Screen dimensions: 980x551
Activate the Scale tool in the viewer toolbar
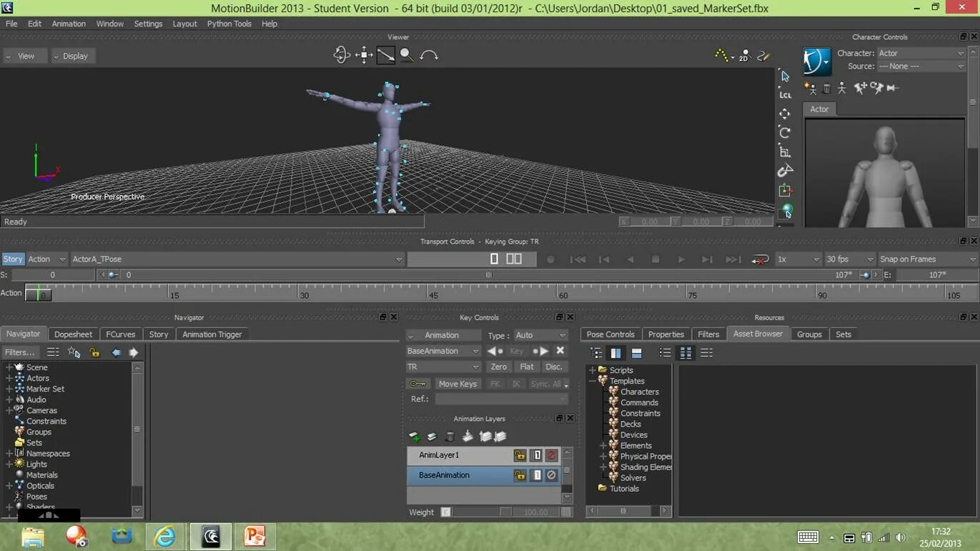point(785,152)
